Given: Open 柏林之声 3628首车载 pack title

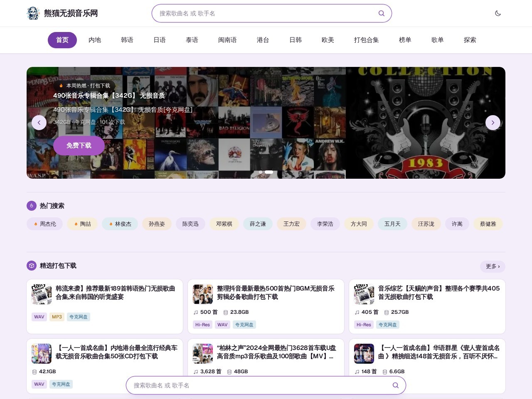Looking at the screenshot, I should click(x=277, y=352).
